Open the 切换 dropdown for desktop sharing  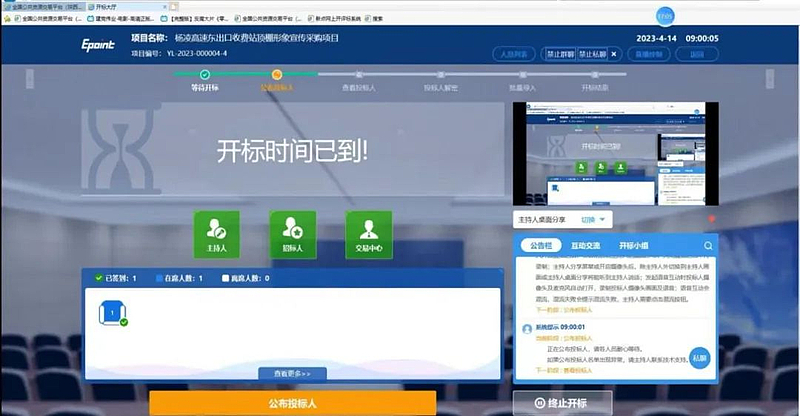[x=594, y=219]
